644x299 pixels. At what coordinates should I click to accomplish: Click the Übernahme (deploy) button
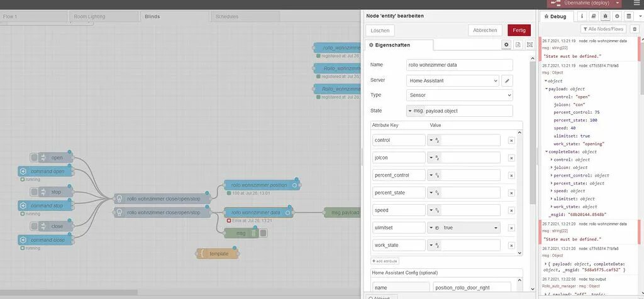[x=580, y=3]
